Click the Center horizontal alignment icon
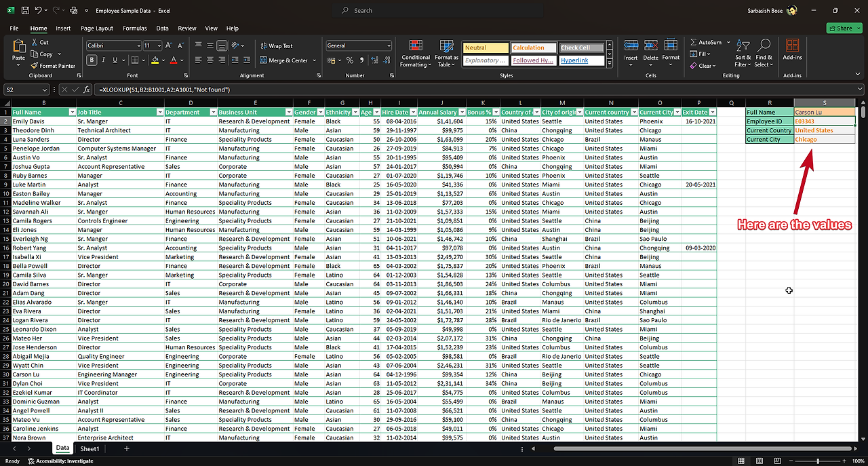The image size is (868, 466). (210, 60)
